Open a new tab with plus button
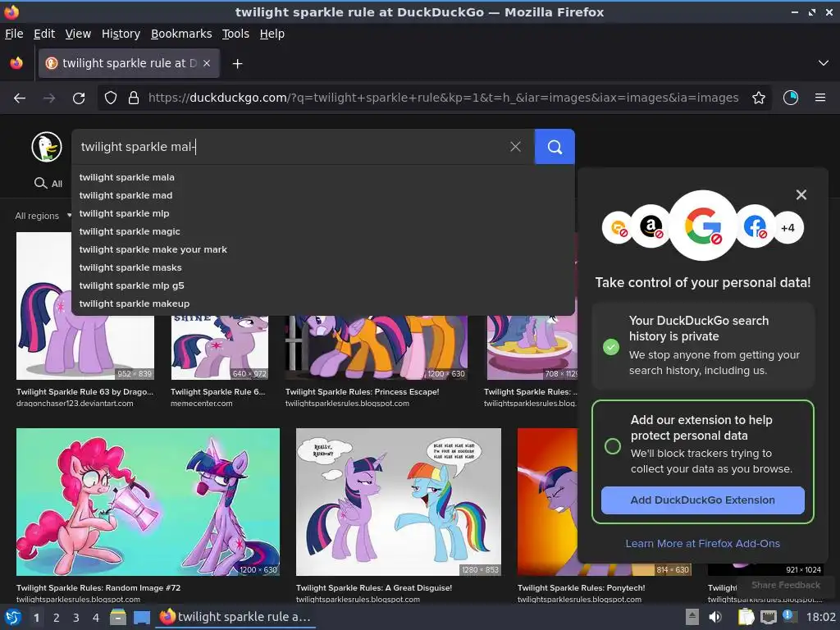The image size is (840, 630). (x=237, y=64)
